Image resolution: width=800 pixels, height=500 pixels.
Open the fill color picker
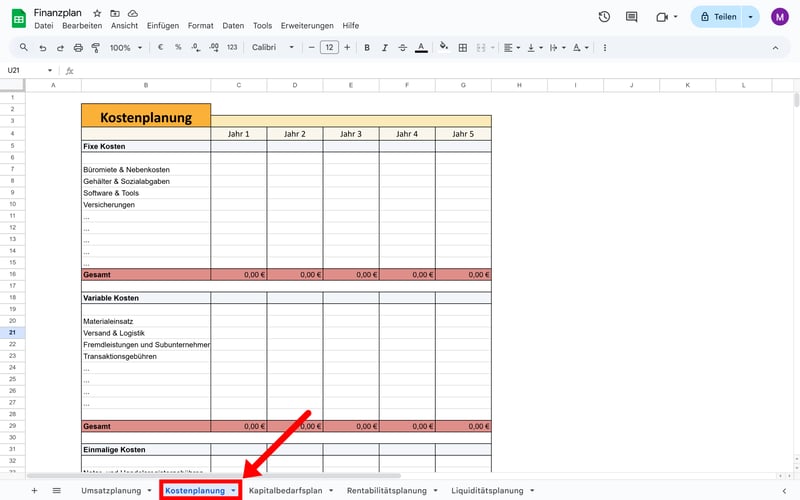pyautogui.click(x=443, y=47)
